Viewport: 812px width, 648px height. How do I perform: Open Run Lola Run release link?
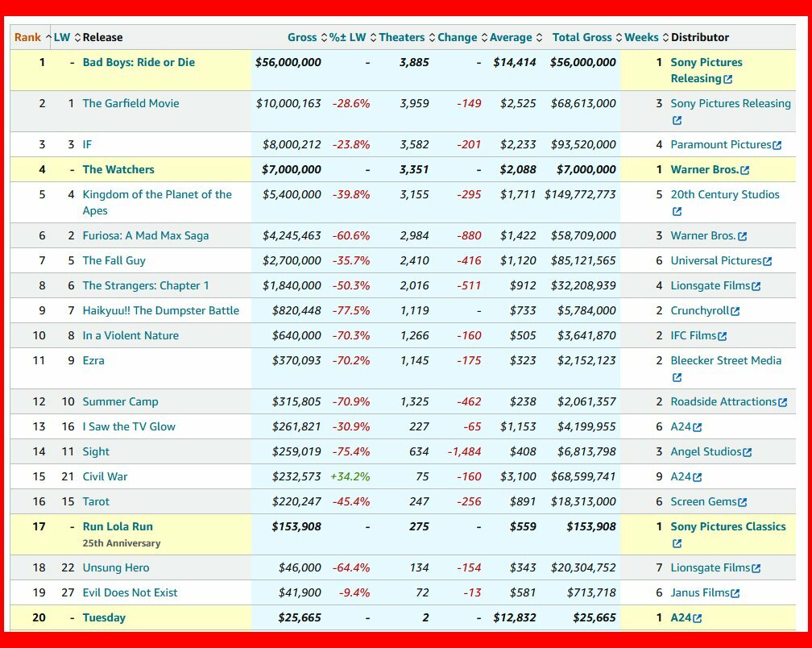pyautogui.click(x=118, y=526)
